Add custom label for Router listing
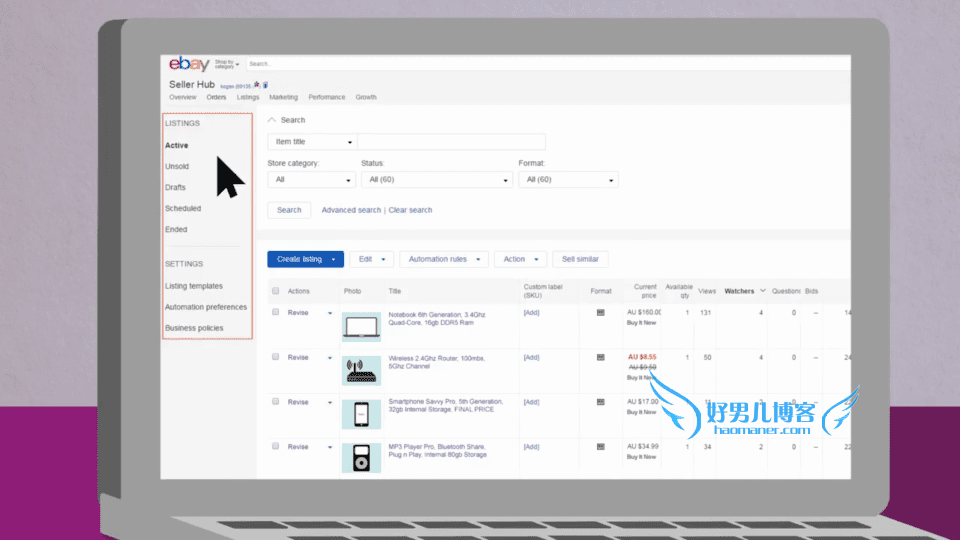 tap(531, 358)
